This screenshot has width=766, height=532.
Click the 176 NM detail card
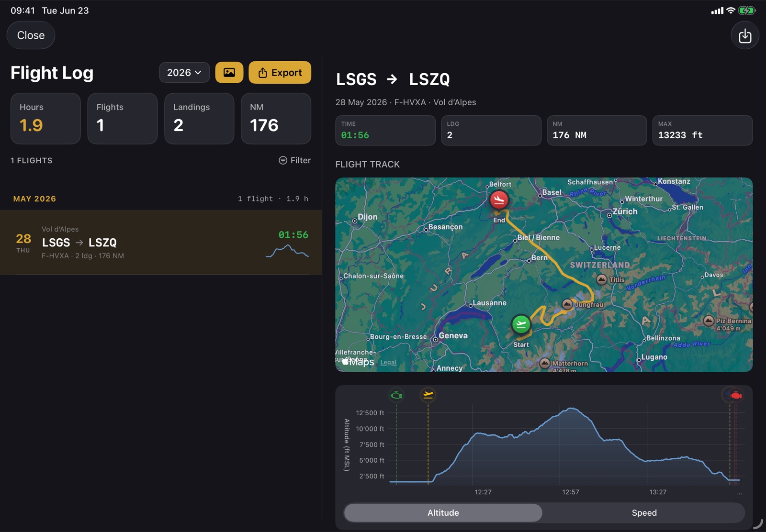tap(597, 130)
